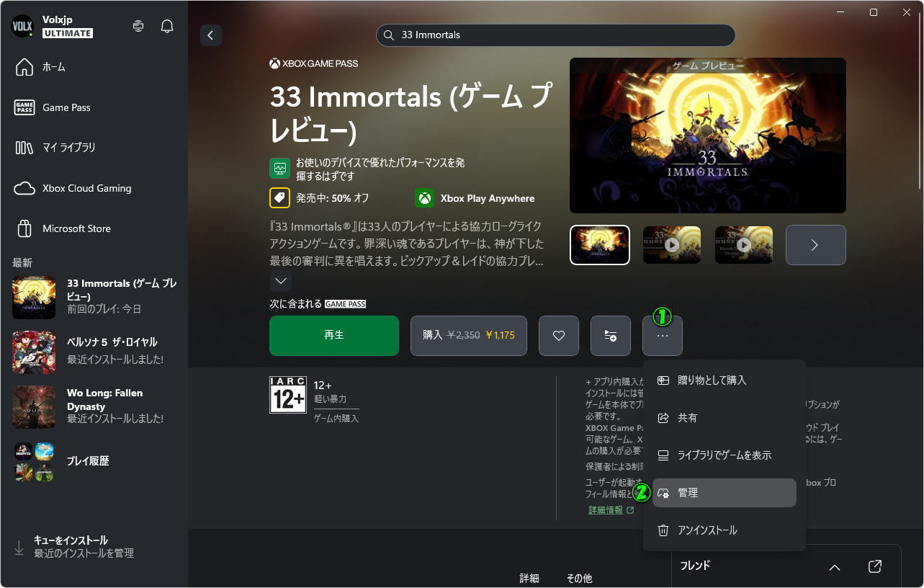This screenshot has width=924, height=588.
Task: Open 33 Immortals in recent list
Action: pos(94,296)
